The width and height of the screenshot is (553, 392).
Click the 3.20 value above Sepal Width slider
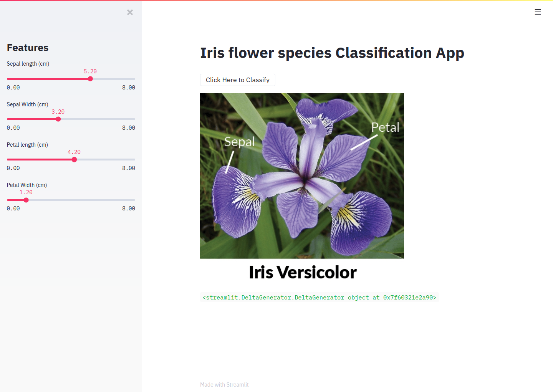pos(58,112)
